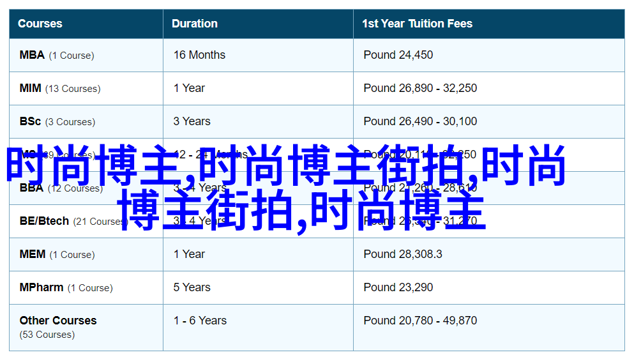This screenshot has width=634, height=364.
Task: Click the Pound 28,308.3 fee cell
Action: tap(402, 254)
